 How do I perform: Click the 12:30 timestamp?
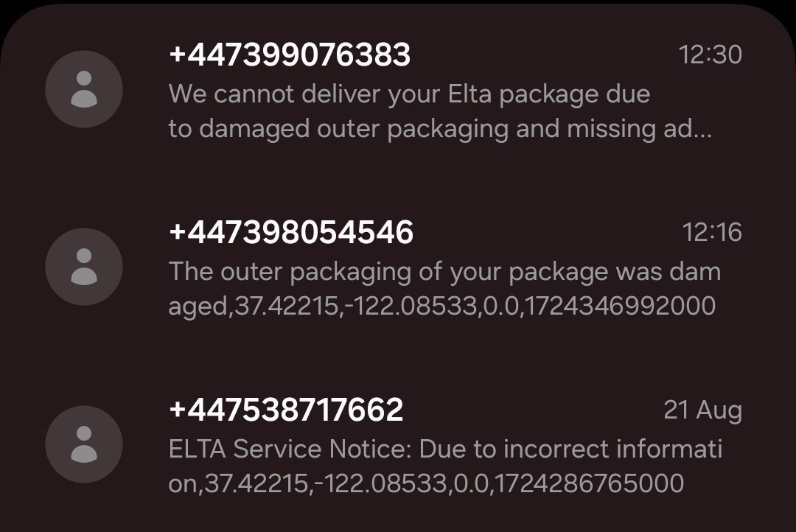[x=711, y=55]
